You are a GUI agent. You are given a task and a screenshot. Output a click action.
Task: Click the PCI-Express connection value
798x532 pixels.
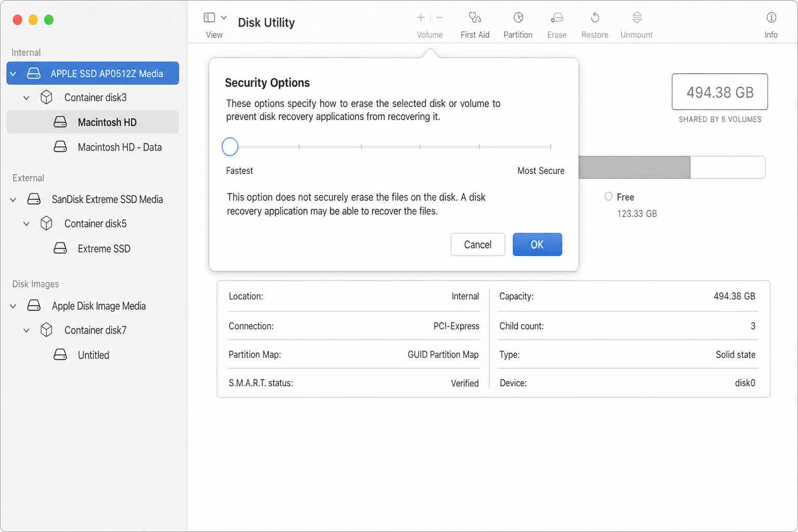pos(456,326)
